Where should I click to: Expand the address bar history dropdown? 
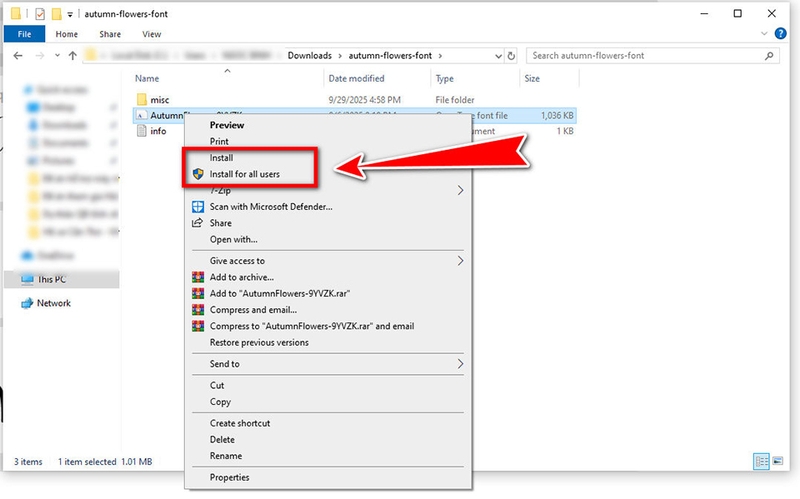tap(498, 56)
